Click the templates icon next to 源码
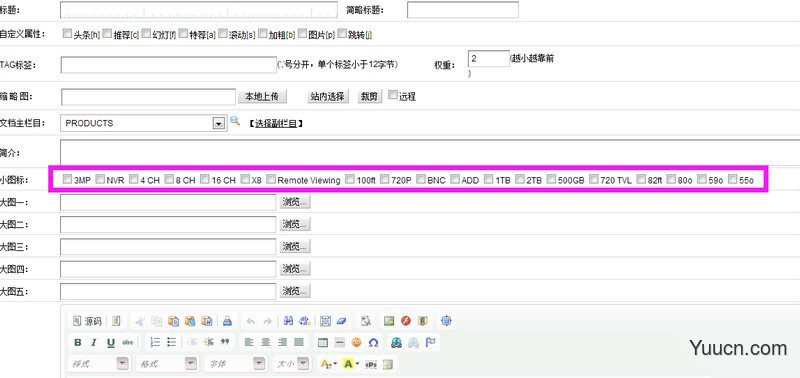Image resolution: width=800 pixels, height=378 pixels. 116,321
